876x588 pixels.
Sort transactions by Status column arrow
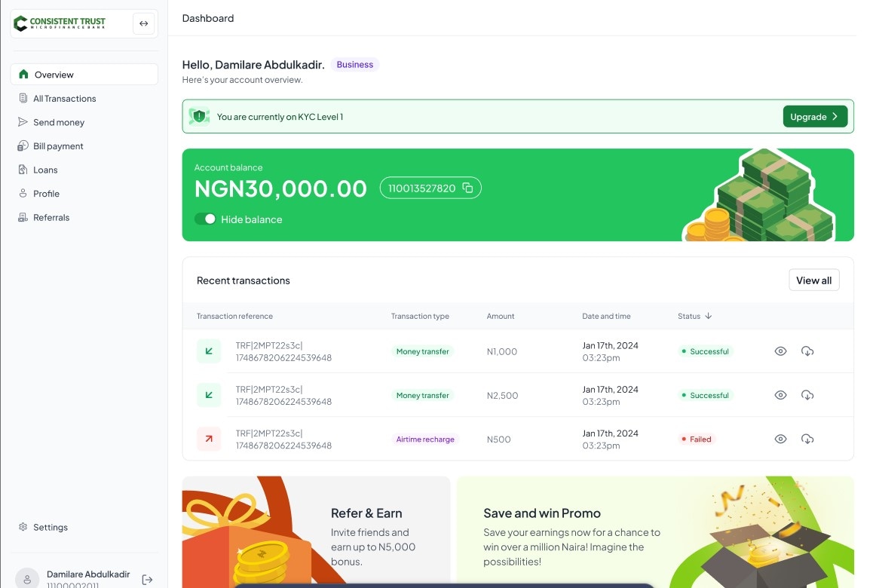pyautogui.click(x=708, y=316)
